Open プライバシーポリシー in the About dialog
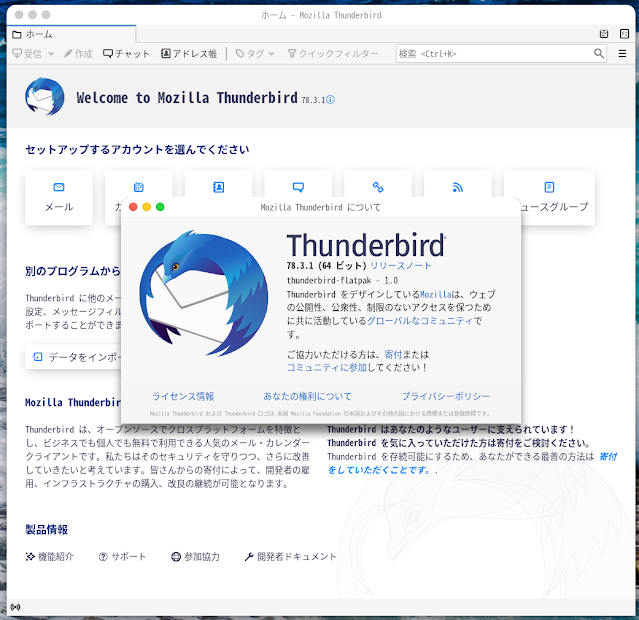Screen dimensions: 639x620 click(446, 396)
